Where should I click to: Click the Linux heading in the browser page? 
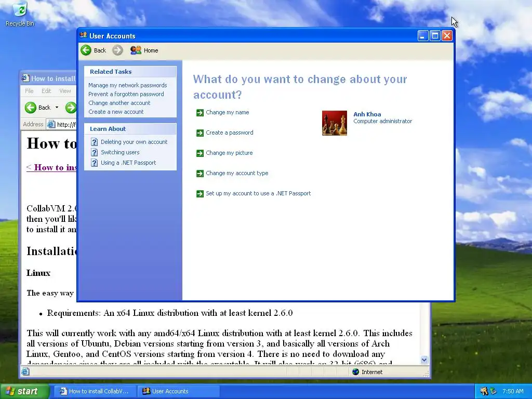pyautogui.click(x=38, y=273)
